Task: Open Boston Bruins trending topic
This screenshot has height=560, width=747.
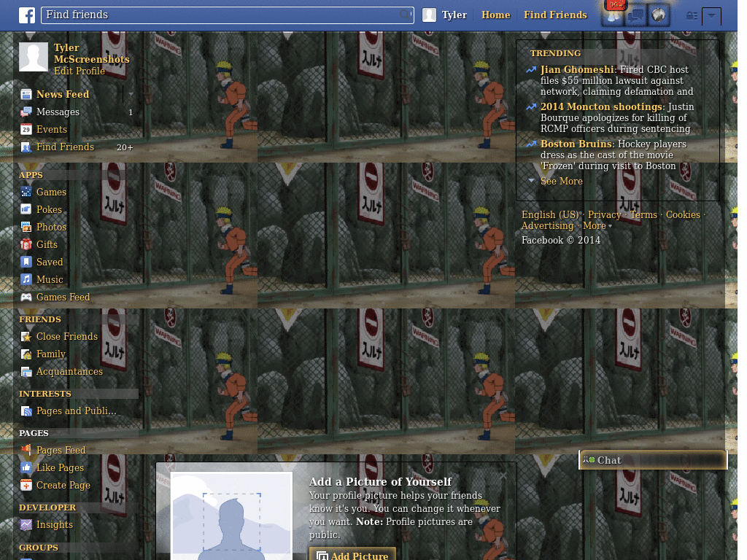Action: coord(576,144)
